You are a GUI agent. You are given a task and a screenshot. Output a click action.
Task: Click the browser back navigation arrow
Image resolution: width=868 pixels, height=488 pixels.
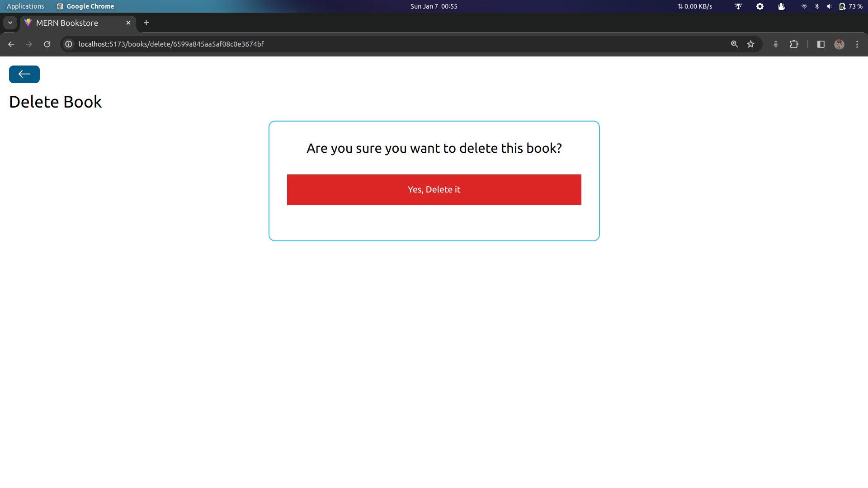[x=11, y=44]
